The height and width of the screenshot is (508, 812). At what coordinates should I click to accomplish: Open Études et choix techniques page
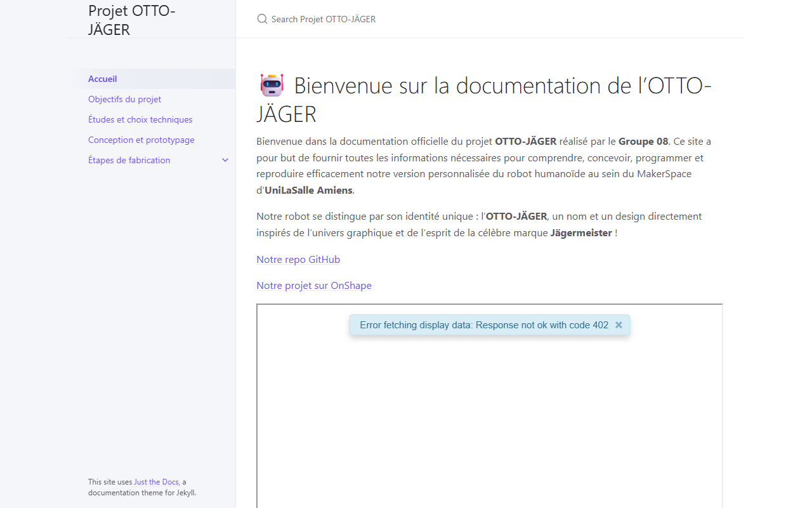[x=140, y=119]
